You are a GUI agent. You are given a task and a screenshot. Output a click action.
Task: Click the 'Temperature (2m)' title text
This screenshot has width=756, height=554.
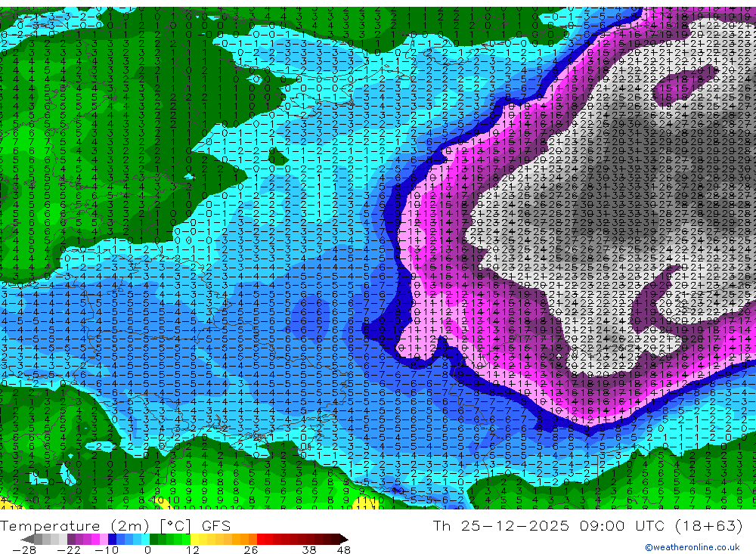[x=75, y=526]
